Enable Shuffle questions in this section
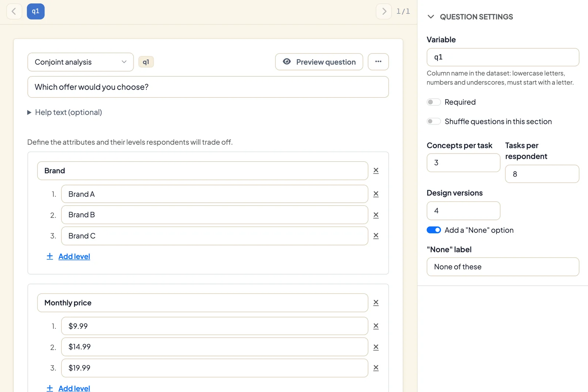Image resolution: width=588 pixels, height=392 pixels. tap(434, 121)
